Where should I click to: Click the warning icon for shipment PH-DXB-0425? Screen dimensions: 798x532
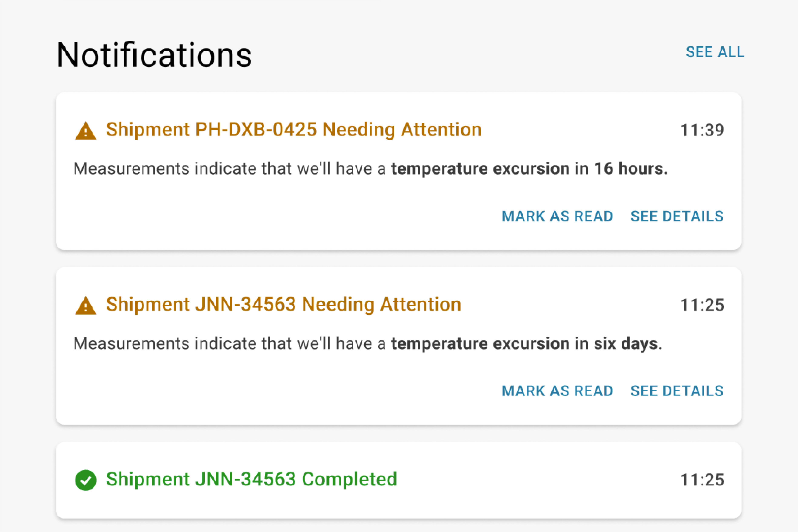86,131
